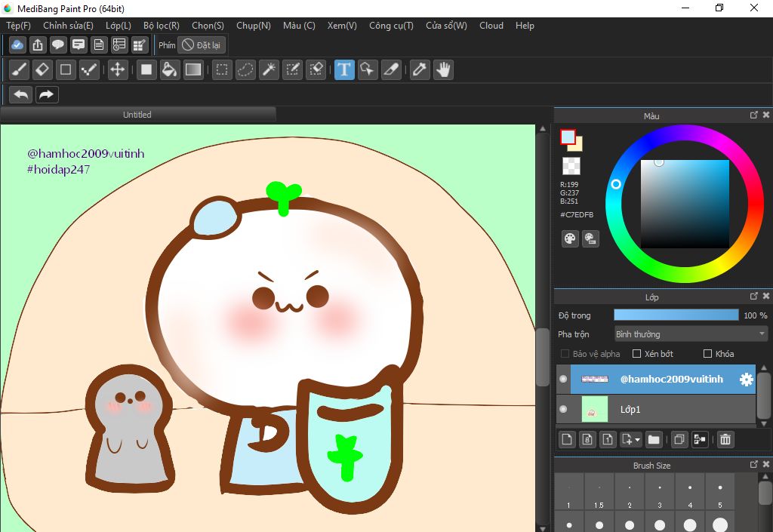Viewport: 773px width, 532px height.
Task: Click the canvas vertical scrollbar
Action: coord(543,357)
